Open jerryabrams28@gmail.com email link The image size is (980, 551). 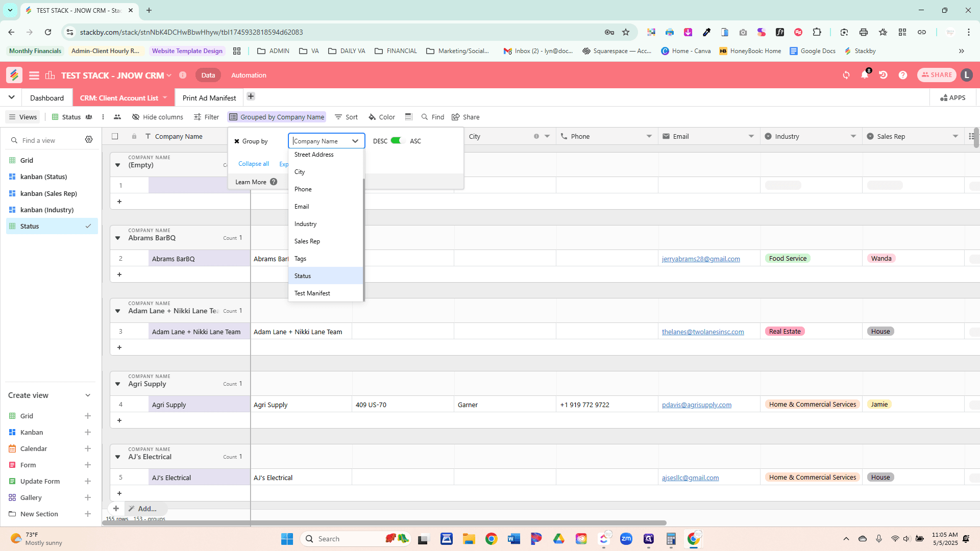(x=701, y=259)
